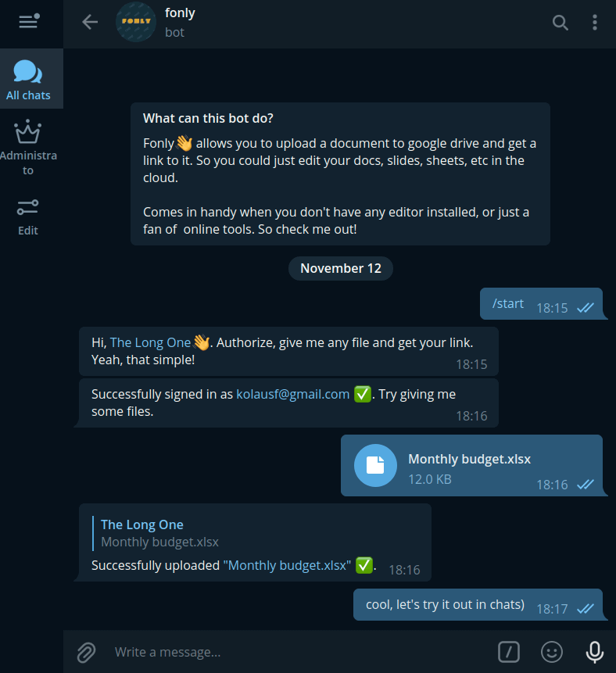The width and height of the screenshot is (616, 673).
Task: Open Edit folders settings
Action: click(x=28, y=217)
